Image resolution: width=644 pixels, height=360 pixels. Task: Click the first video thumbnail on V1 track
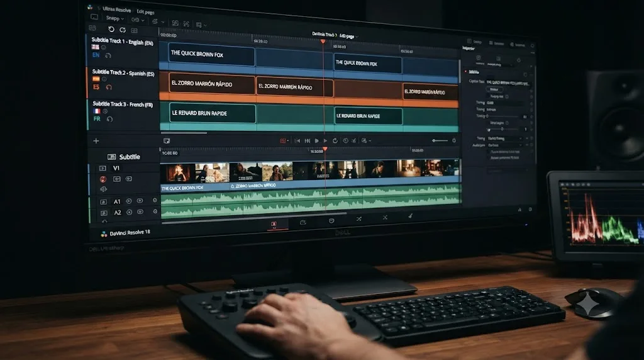[177, 172]
